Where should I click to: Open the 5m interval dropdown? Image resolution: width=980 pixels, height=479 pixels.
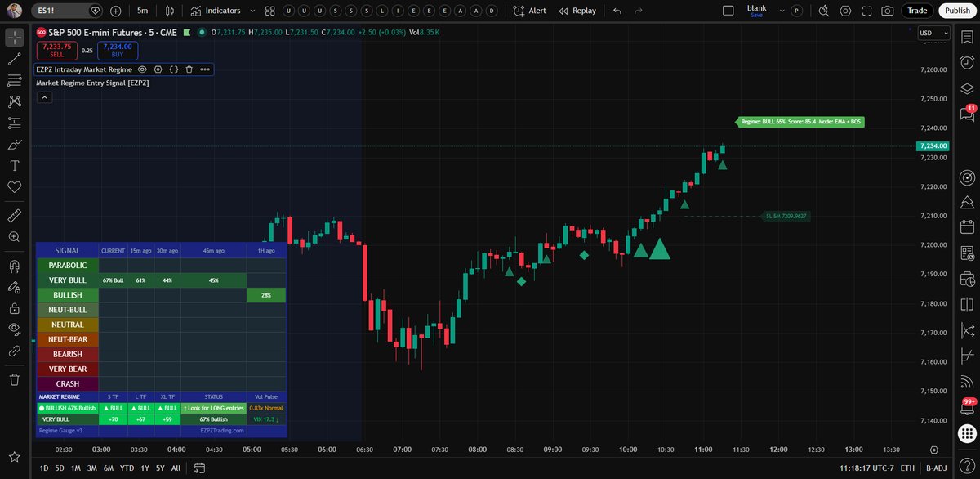(143, 11)
